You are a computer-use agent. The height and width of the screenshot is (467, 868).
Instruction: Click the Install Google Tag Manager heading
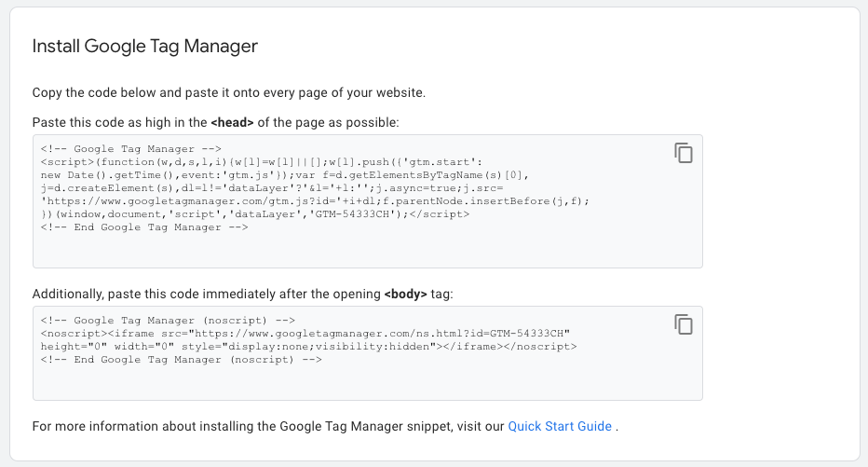point(145,46)
